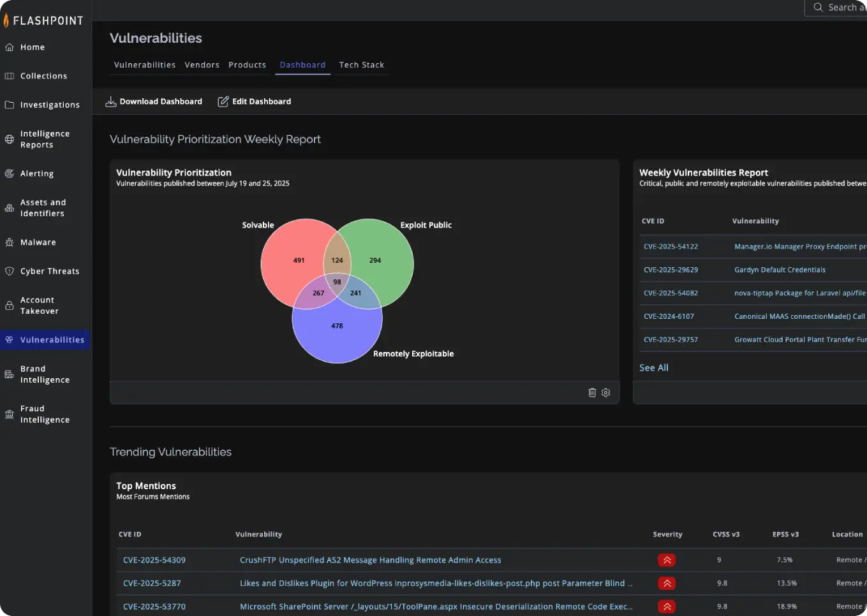Viewport: 867px width, 616px height.
Task: Click the Investigations folder icon
Action: [10, 105]
